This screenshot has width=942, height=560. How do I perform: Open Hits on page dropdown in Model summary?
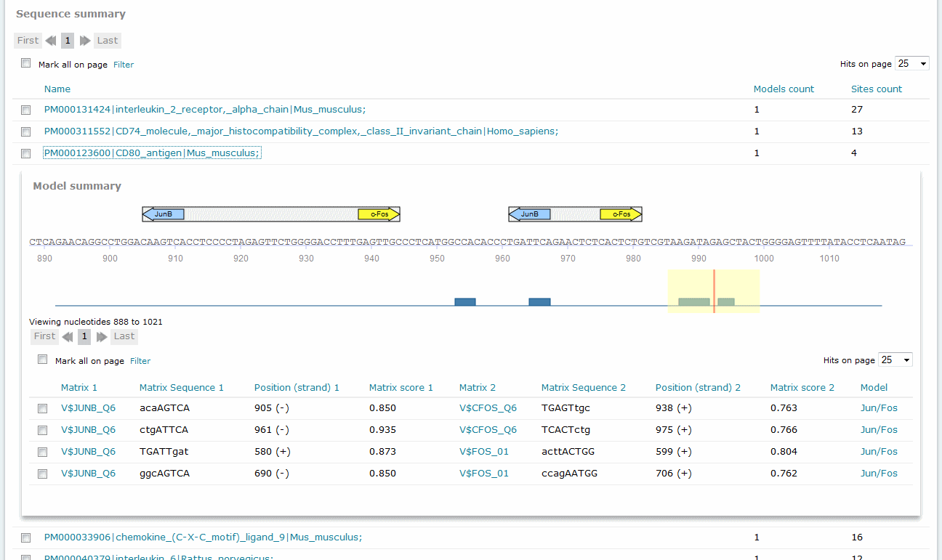click(x=895, y=360)
